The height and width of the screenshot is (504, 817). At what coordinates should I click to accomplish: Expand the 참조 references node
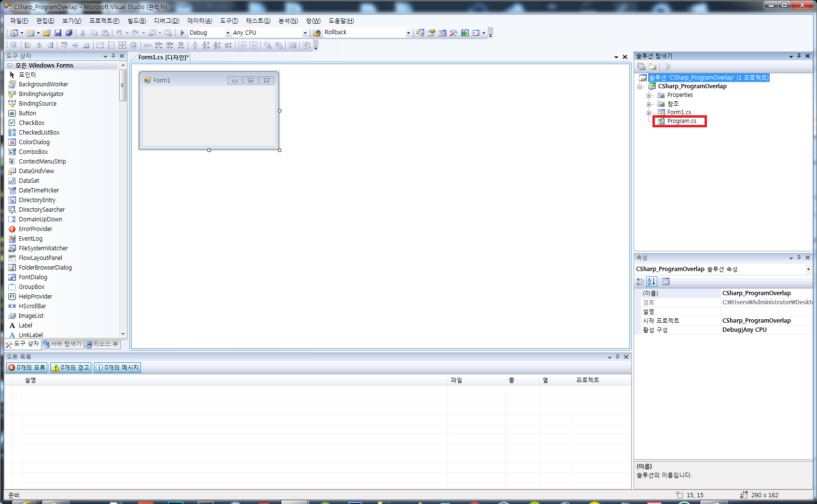(x=649, y=104)
